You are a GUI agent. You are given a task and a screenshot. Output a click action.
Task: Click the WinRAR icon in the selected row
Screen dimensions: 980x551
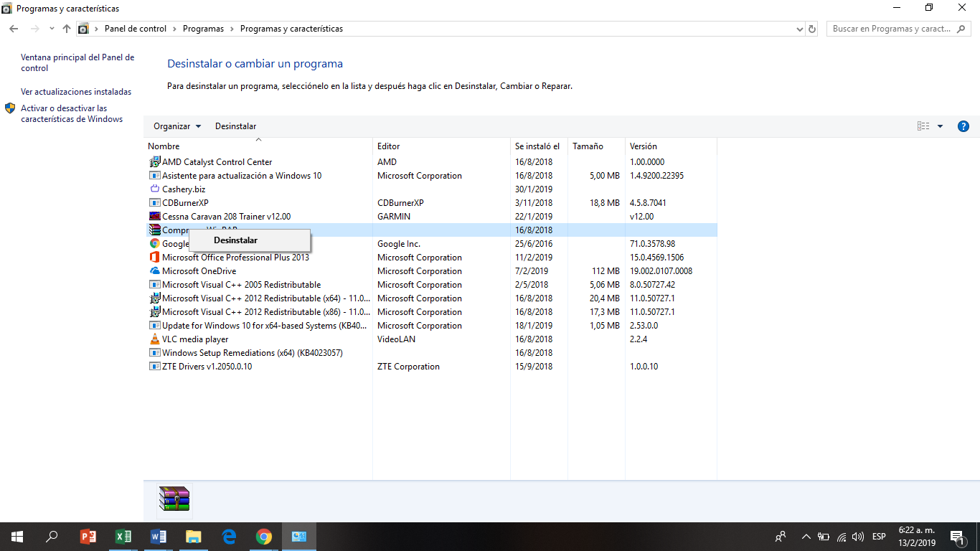coord(154,230)
